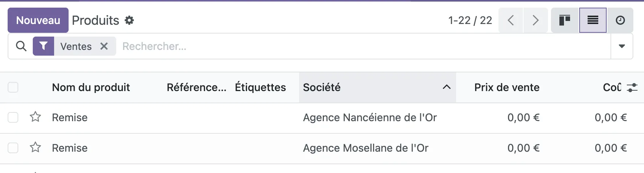Open the Produits settings gear menu
This screenshot has width=644, height=173.
click(130, 20)
